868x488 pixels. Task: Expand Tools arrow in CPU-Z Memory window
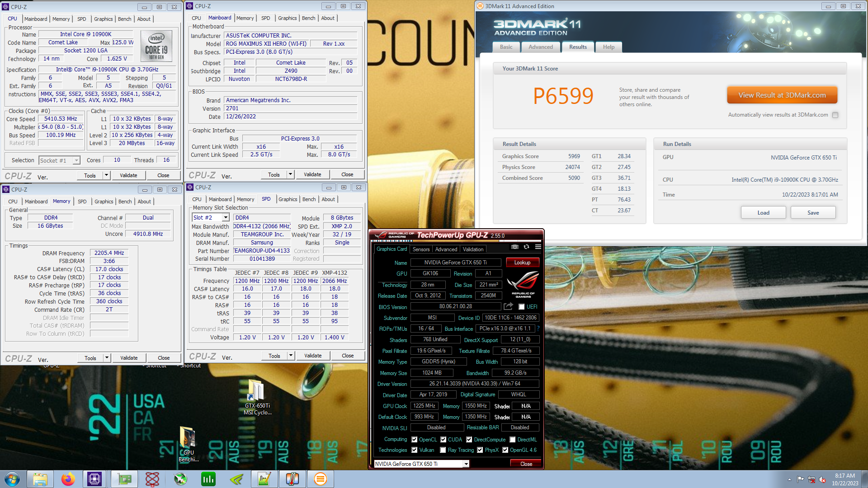107,358
